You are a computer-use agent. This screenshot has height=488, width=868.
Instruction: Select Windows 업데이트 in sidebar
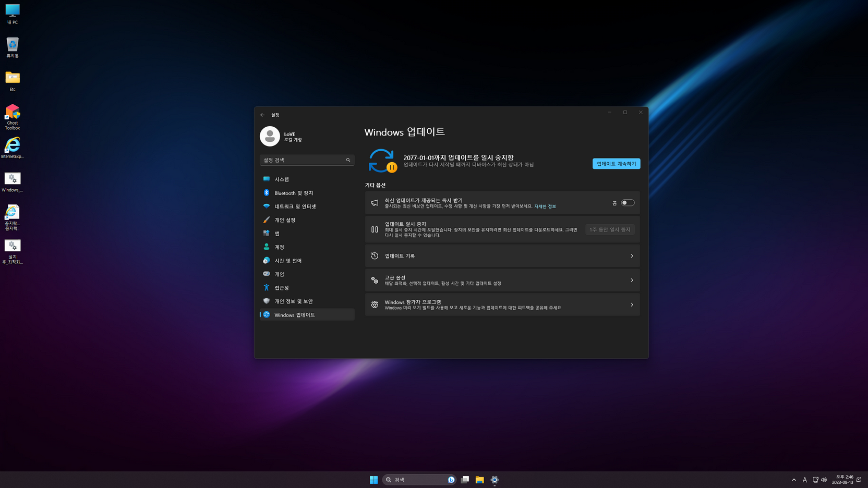[x=307, y=315]
